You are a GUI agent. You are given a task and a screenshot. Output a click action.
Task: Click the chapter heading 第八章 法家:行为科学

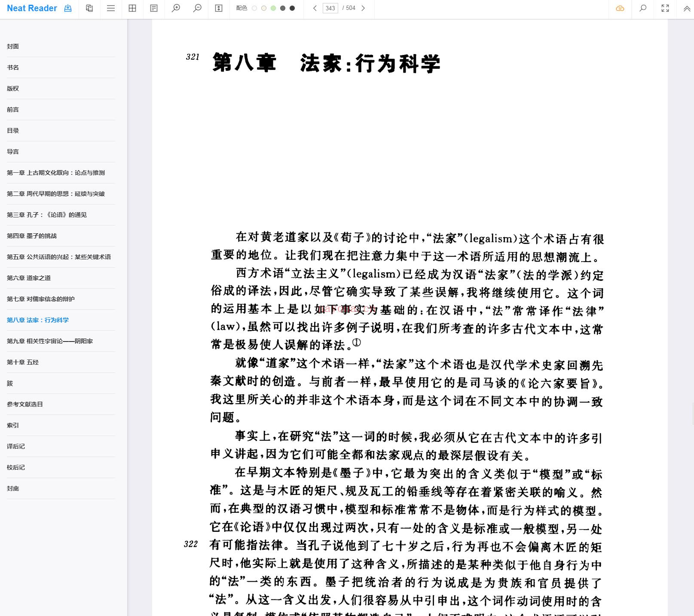pyautogui.click(x=327, y=63)
